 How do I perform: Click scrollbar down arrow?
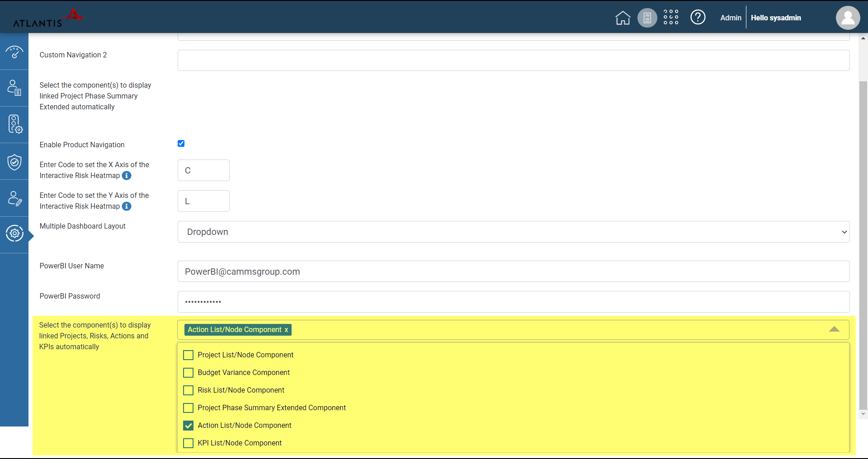pyautogui.click(x=863, y=414)
